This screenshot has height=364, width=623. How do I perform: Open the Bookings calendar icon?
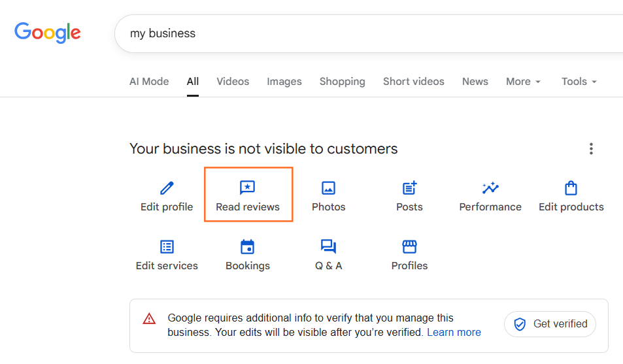(248, 246)
